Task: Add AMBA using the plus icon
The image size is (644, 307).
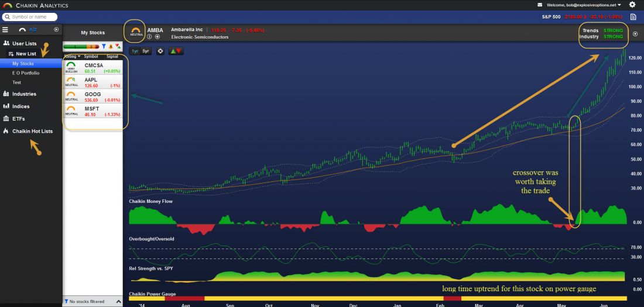Action: (x=157, y=37)
